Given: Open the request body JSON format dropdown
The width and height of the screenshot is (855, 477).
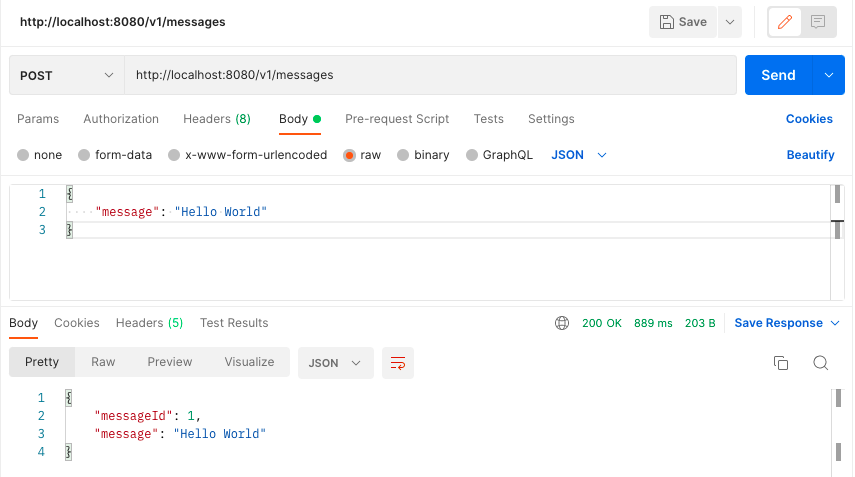Looking at the screenshot, I should [579, 155].
